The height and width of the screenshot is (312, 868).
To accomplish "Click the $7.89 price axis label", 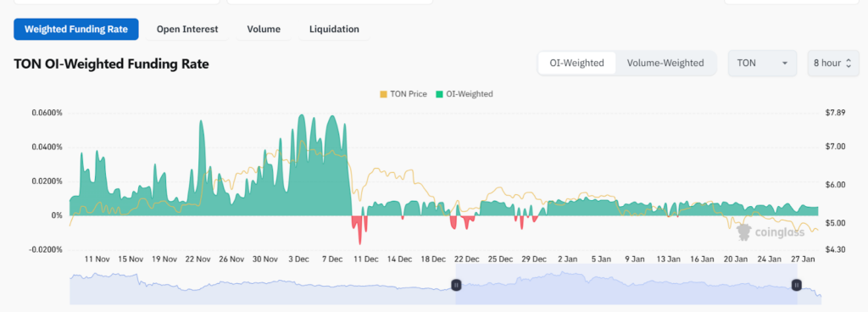I will pos(835,113).
